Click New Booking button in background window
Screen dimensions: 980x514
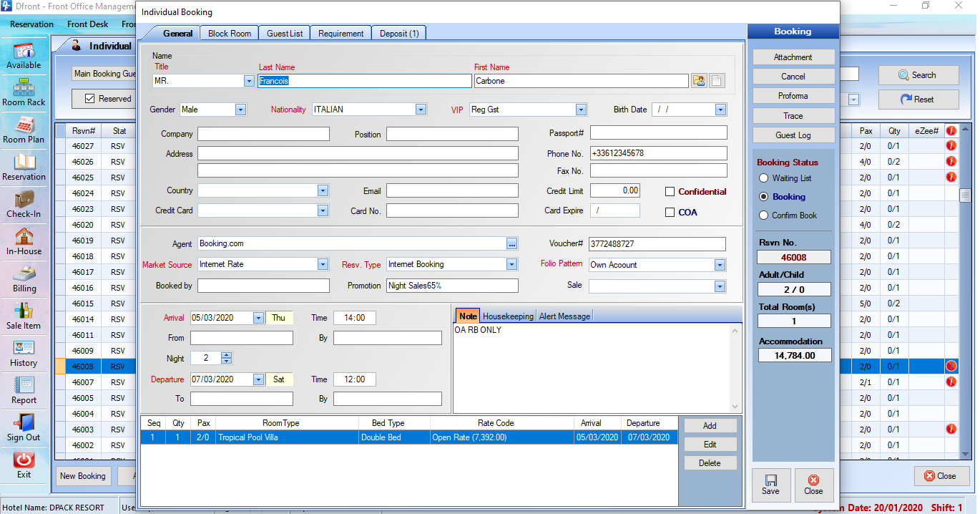(82, 476)
